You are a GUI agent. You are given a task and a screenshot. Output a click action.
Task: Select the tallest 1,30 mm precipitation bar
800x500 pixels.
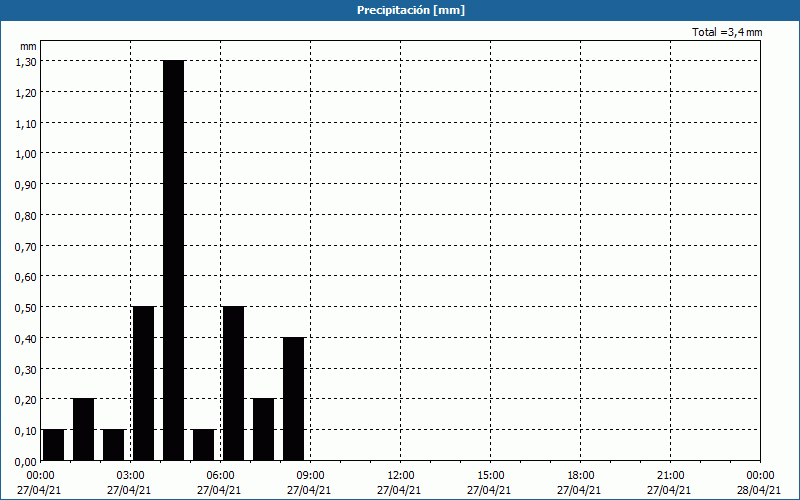(x=173, y=260)
